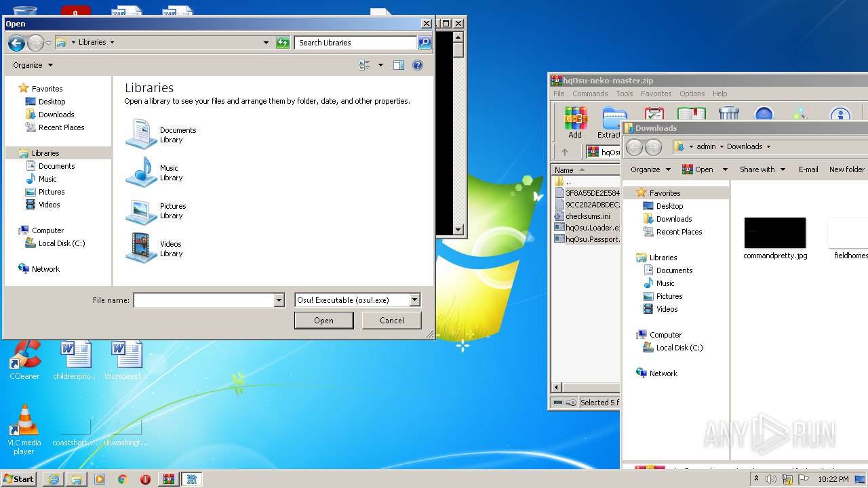The height and width of the screenshot is (488, 868).
Task: Click the WinRAR Delete trash icon
Action: [x=728, y=113]
